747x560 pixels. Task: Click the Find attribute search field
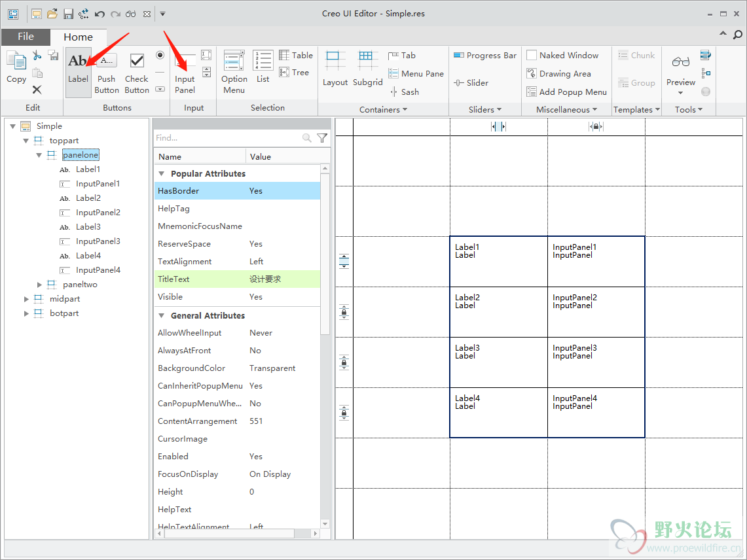[x=228, y=138]
